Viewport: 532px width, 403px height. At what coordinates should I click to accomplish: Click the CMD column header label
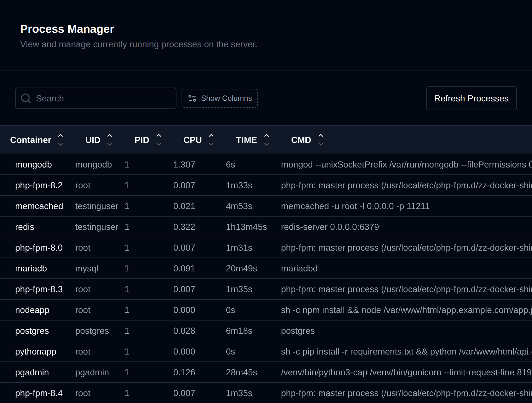point(301,140)
